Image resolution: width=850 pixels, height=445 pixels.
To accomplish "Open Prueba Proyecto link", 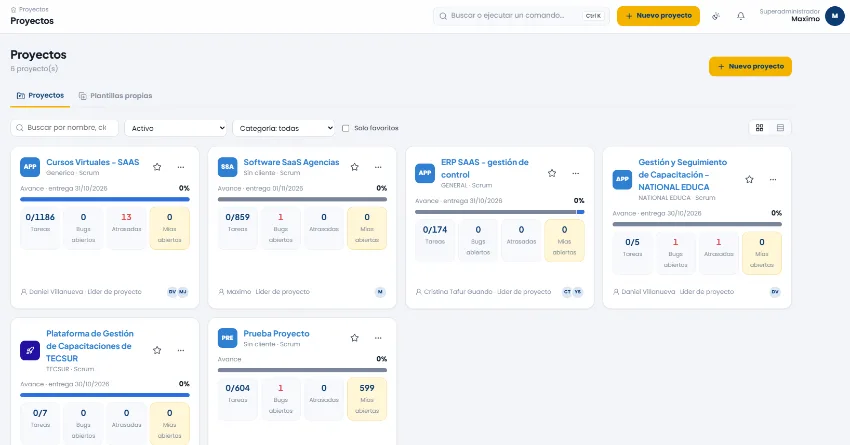I will (x=276, y=333).
